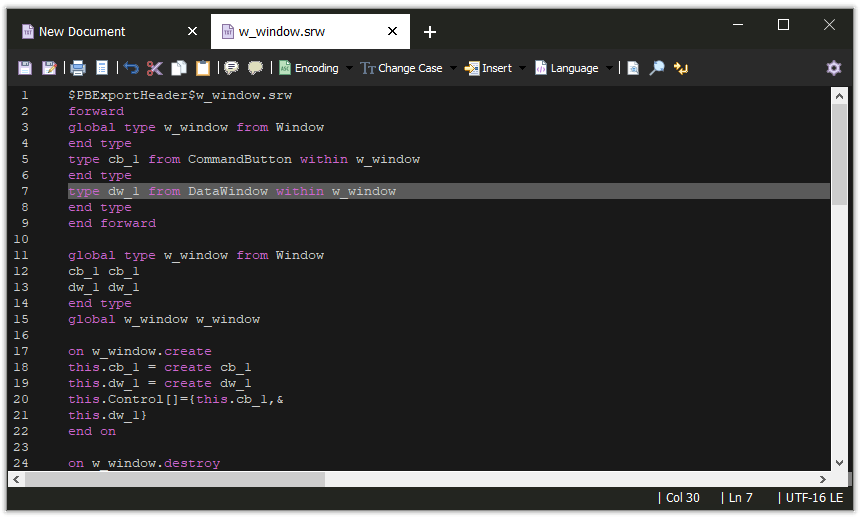Undo the last edit
Viewport: 860px width, 518px height.
pos(130,68)
